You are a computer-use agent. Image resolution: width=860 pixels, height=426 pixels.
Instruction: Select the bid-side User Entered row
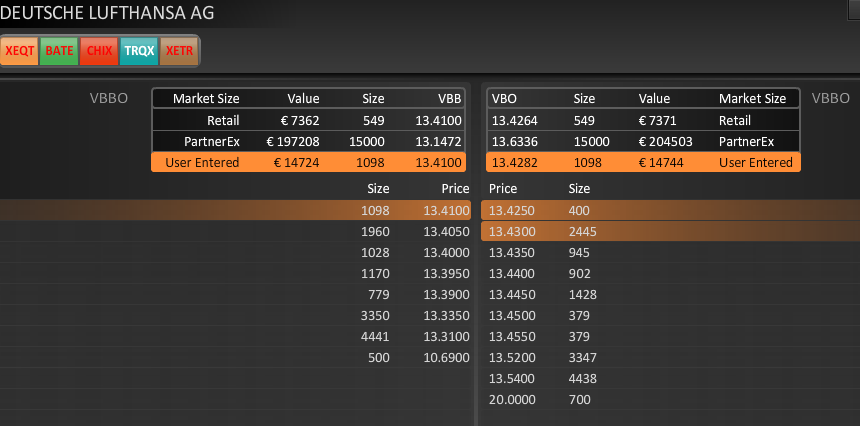coord(310,162)
